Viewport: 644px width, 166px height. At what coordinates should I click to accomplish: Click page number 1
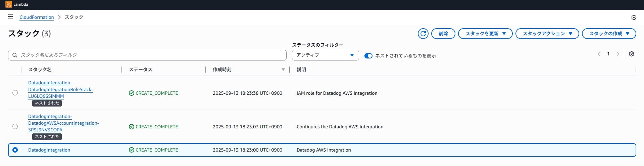[x=608, y=54]
